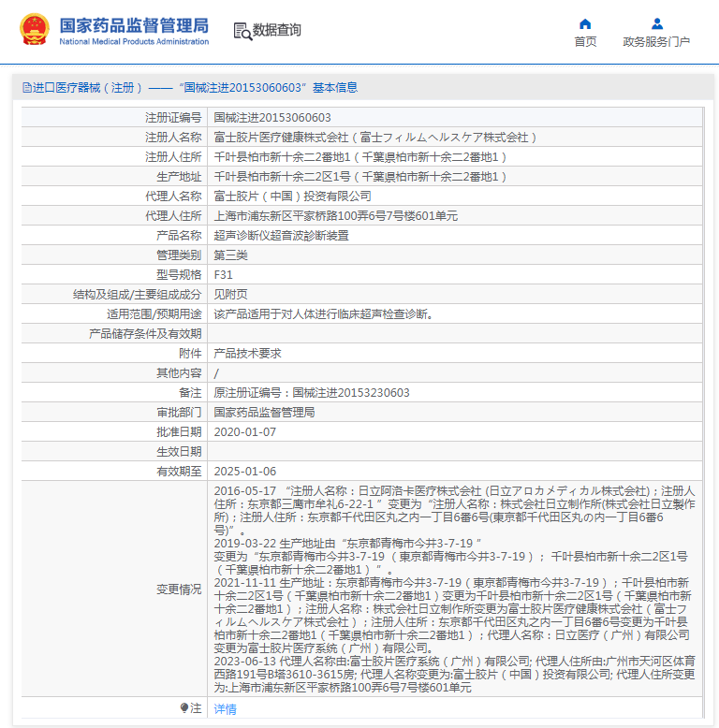Click 数据查询 label
The width and height of the screenshot is (719, 728).
point(277,30)
